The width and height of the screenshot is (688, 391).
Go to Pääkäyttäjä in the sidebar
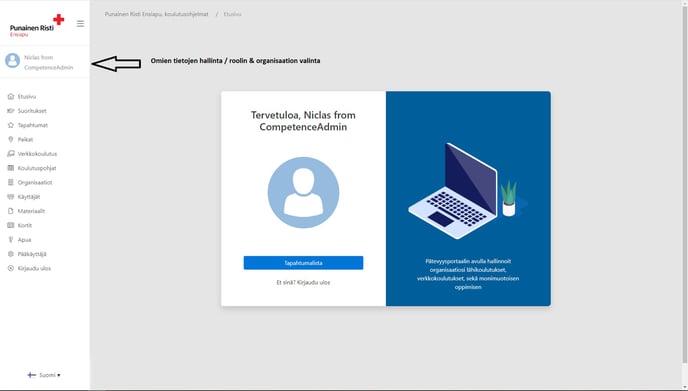(x=32, y=254)
